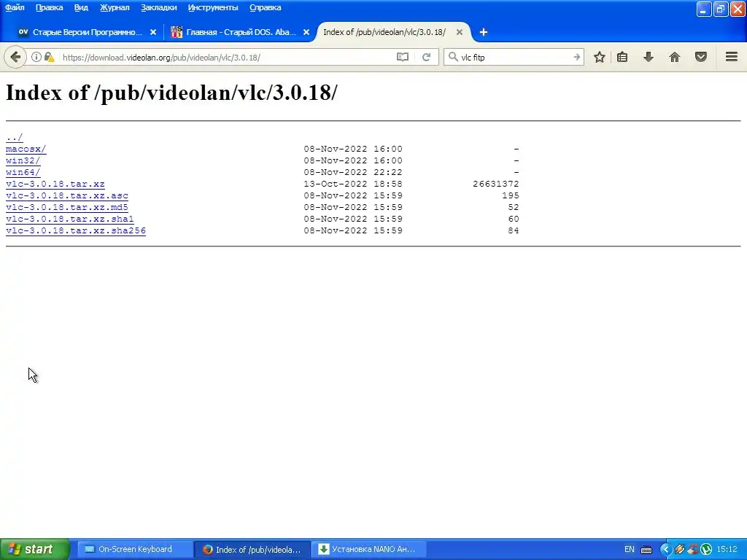
Task: Open the Журнал menu
Action: (115, 7)
